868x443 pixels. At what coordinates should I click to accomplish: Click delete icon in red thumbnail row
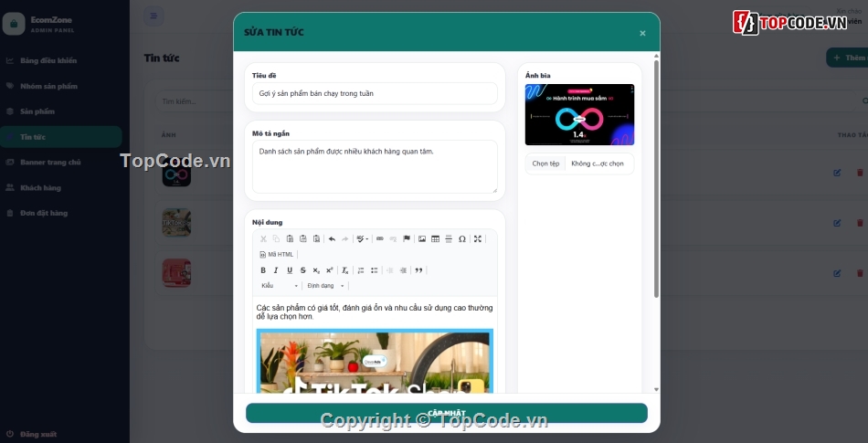coord(860,273)
